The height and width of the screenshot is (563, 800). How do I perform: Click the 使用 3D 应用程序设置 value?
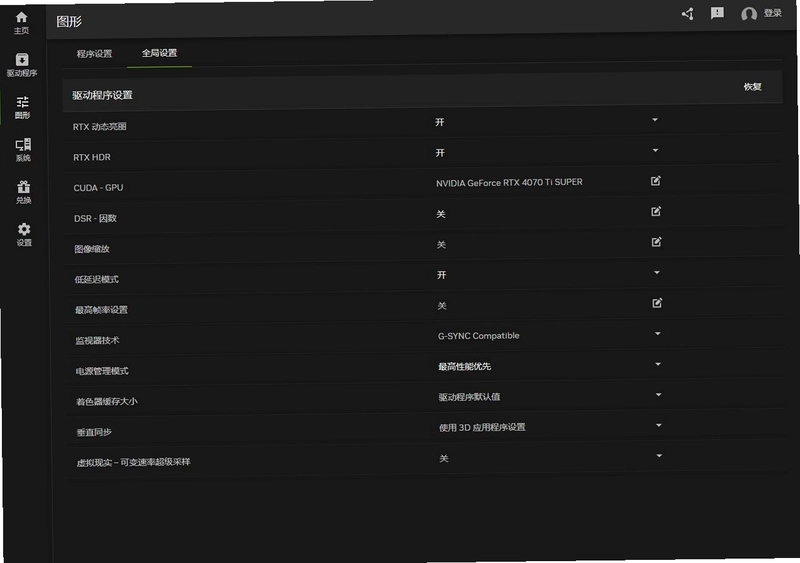(x=482, y=427)
